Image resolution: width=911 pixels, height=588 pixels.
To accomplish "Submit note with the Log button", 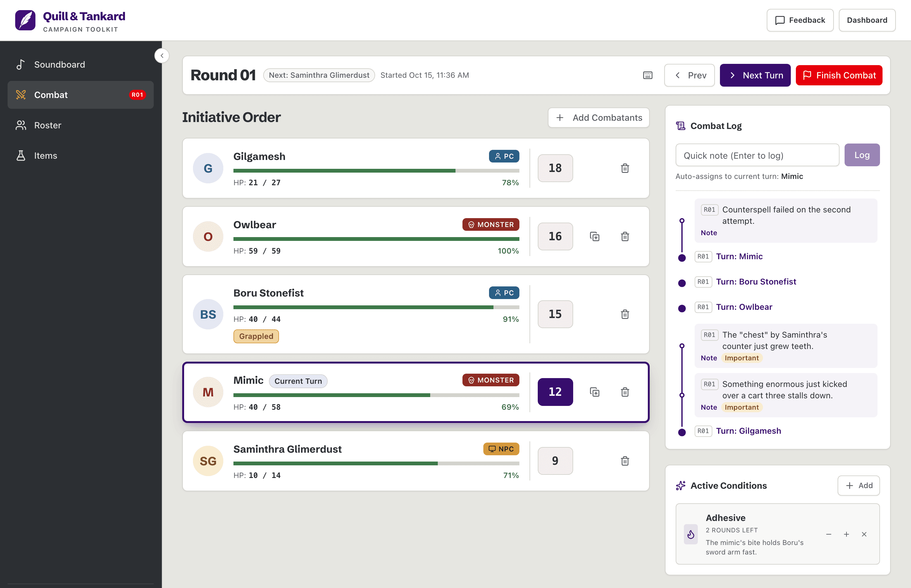I will click(862, 155).
